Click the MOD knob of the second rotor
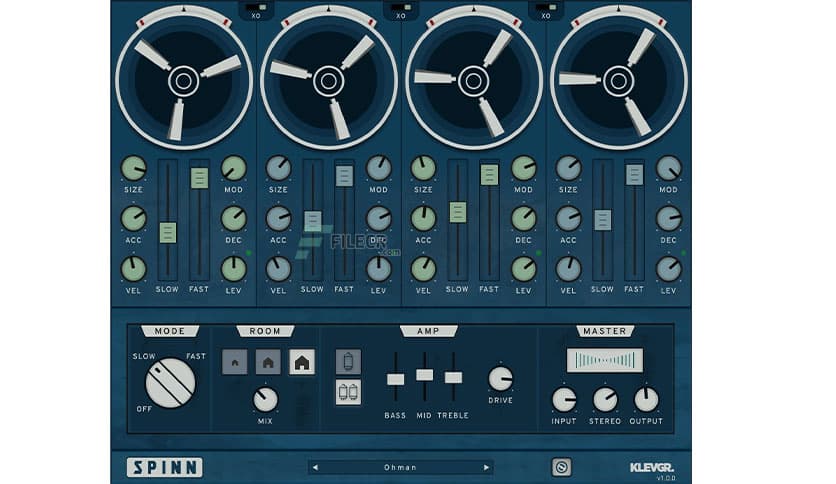 point(379,168)
